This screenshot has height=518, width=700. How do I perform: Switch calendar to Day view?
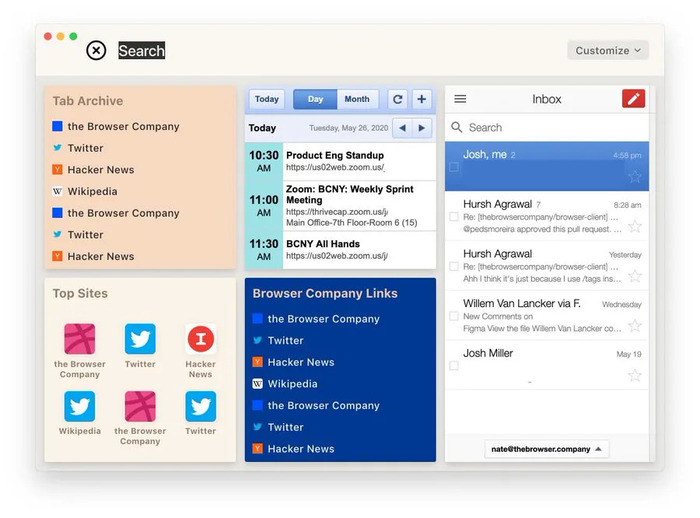[x=315, y=99]
